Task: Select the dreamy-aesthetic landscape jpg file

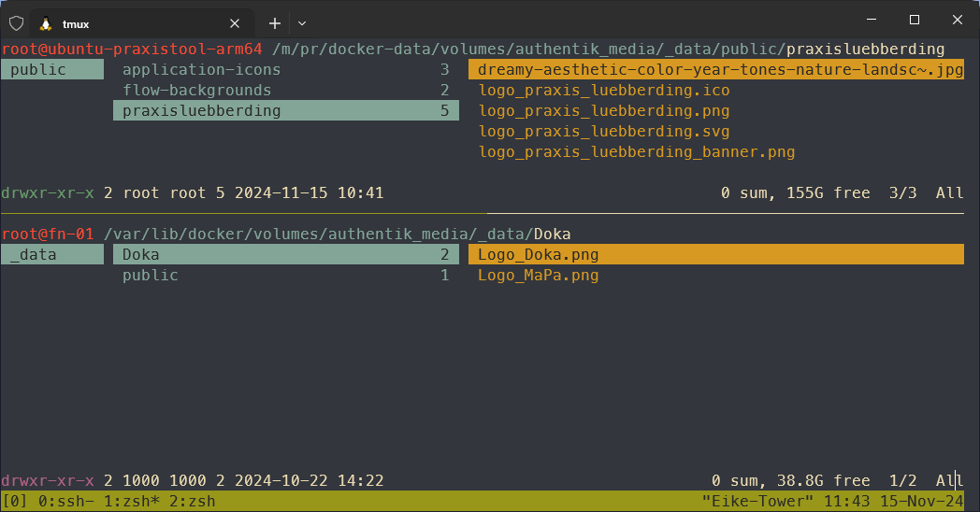Action: click(715, 70)
